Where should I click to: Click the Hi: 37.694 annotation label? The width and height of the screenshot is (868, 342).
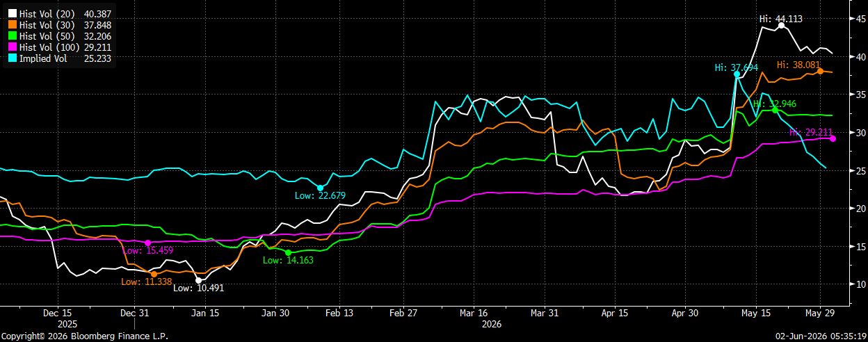pos(736,67)
